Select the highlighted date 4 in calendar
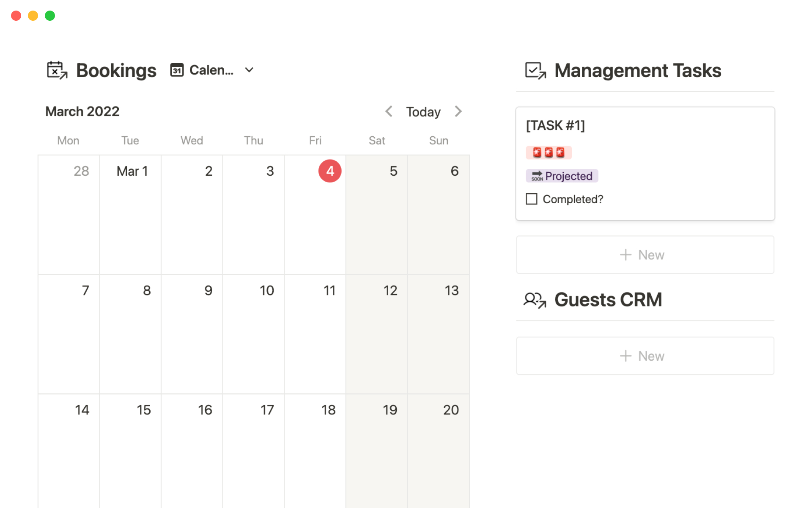 pos(330,171)
